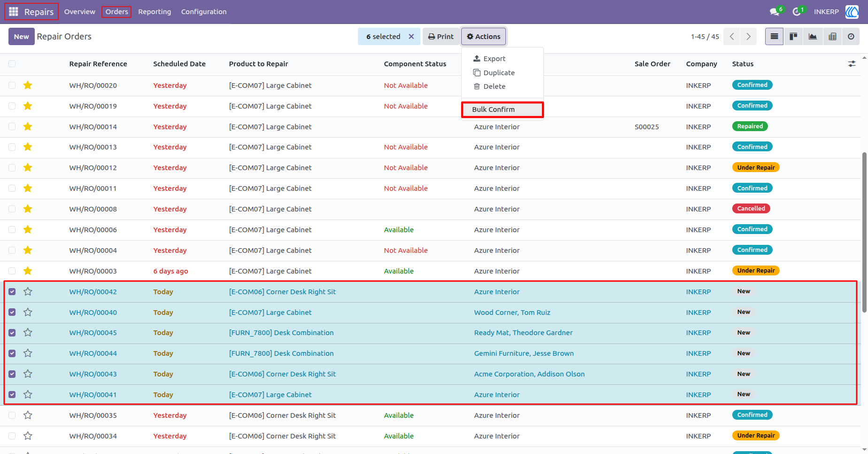
Task: Click the Print button
Action: click(441, 37)
